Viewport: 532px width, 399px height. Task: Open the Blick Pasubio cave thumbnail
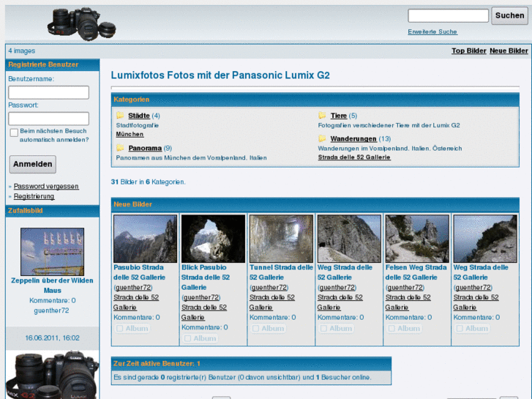pyautogui.click(x=213, y=239)
